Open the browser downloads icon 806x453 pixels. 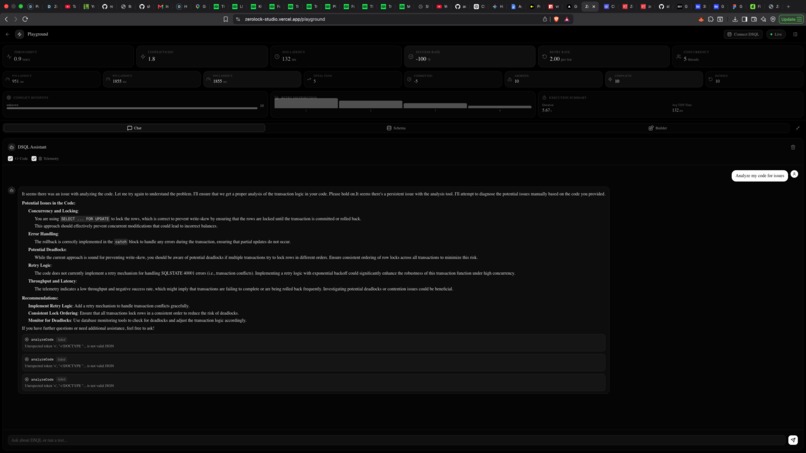pyautogui.click(x=735, y=19)
